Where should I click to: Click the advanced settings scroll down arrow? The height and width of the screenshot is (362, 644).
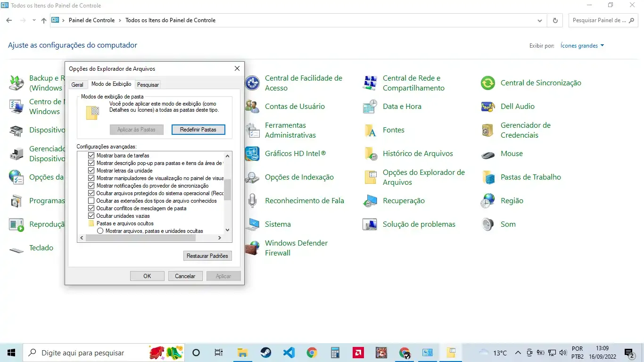[228, 230]
